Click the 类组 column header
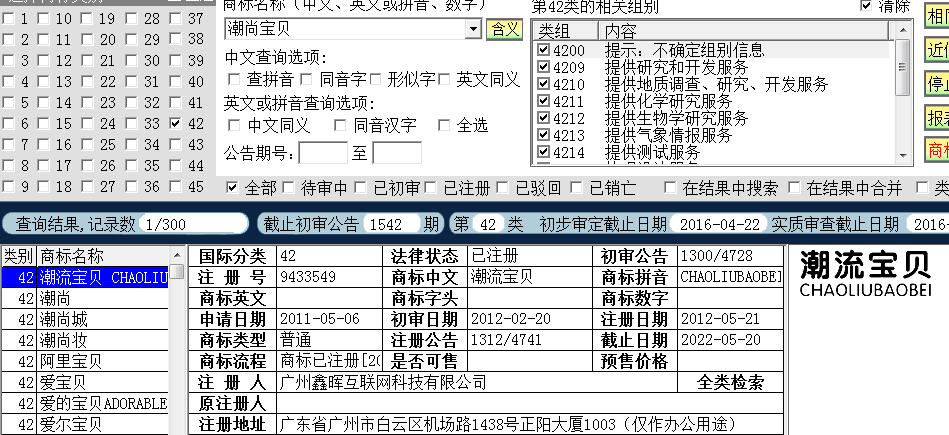949x435 pixels. click(566, 30)
